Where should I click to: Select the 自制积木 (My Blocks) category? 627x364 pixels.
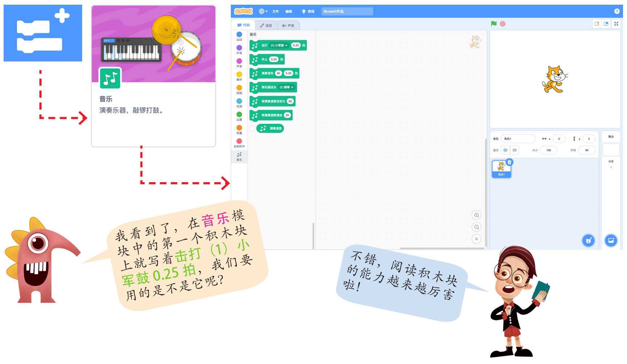239,143
